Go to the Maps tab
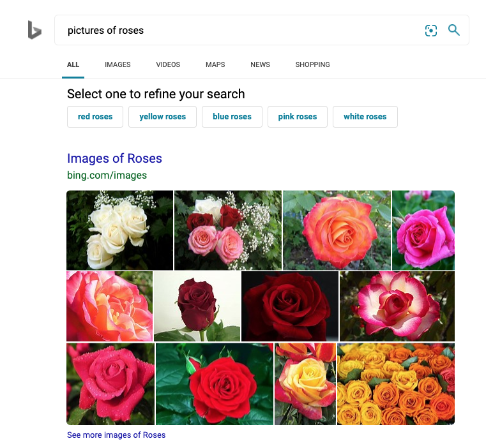The image size is (486, 448). click(215, 64)
